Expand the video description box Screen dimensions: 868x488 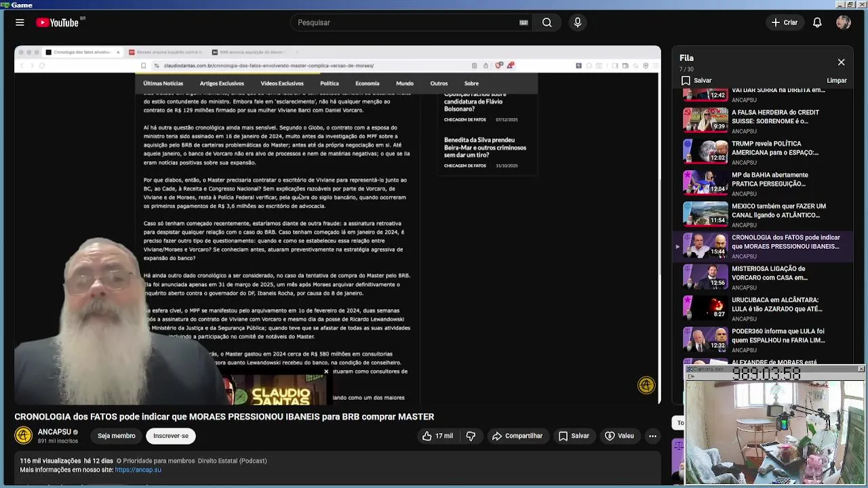click(337, 470)
